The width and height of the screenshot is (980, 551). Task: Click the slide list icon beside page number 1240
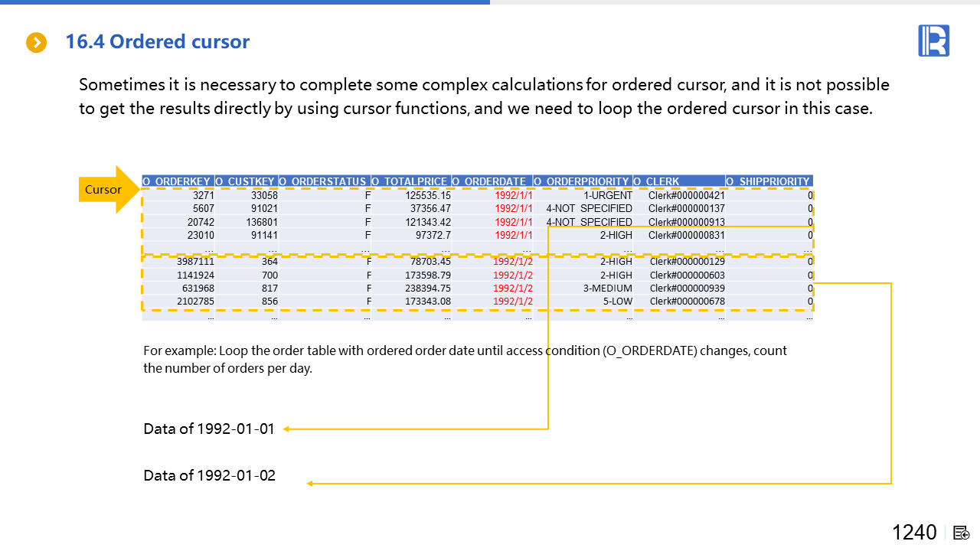(x=962, y=533)
